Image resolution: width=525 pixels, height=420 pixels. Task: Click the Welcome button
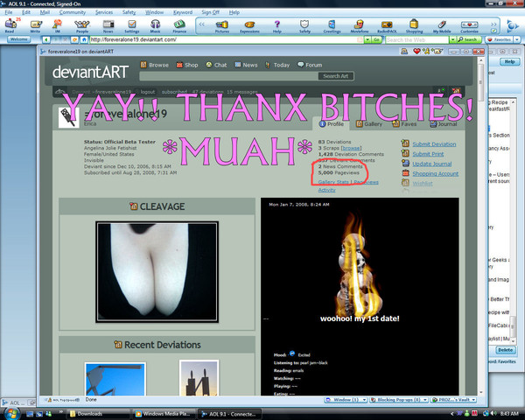(x=18, y=39)
